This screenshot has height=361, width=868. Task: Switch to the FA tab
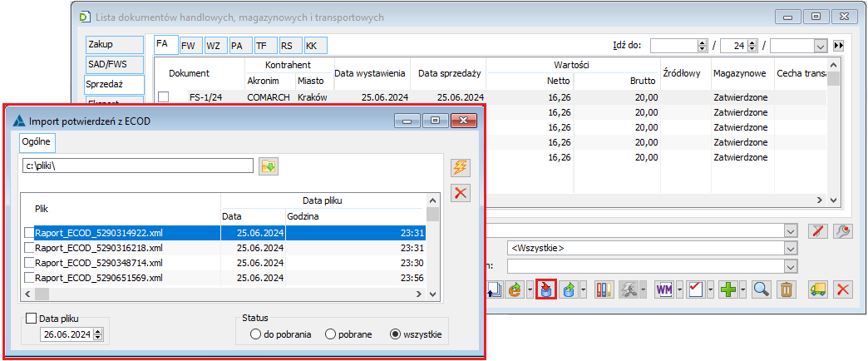coord(166,44)
